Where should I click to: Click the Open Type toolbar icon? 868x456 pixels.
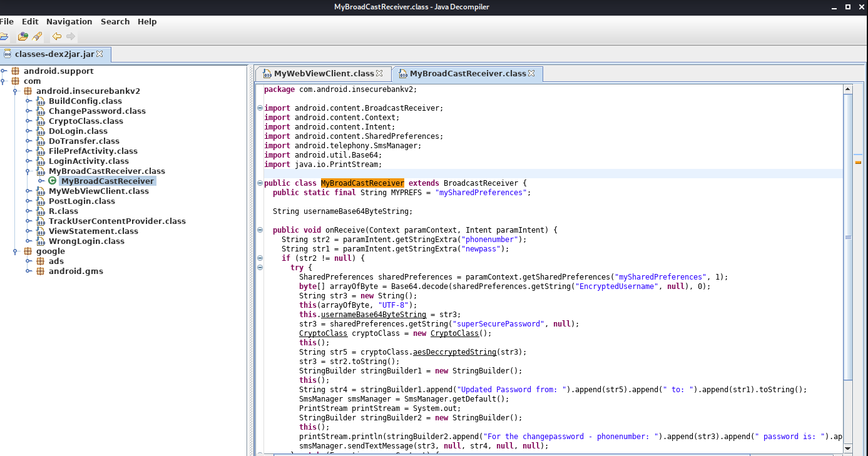click(x=23, y=36)
